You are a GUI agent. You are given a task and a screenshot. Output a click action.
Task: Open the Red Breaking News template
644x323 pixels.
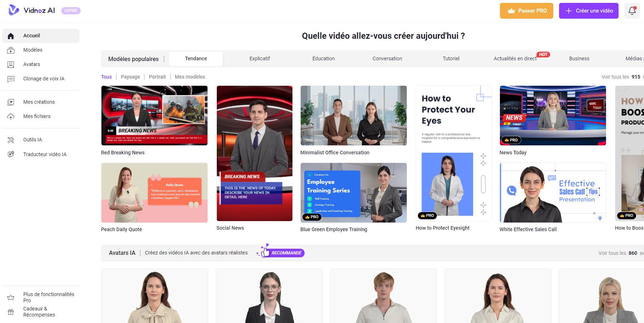pyautogui.click(x=154, y=116)
